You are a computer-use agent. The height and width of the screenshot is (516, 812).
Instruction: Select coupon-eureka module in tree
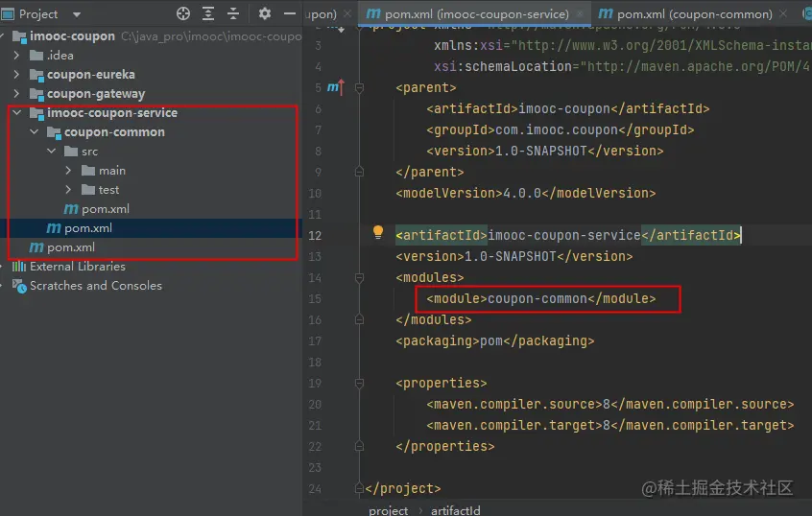click(x=83, y=74)
